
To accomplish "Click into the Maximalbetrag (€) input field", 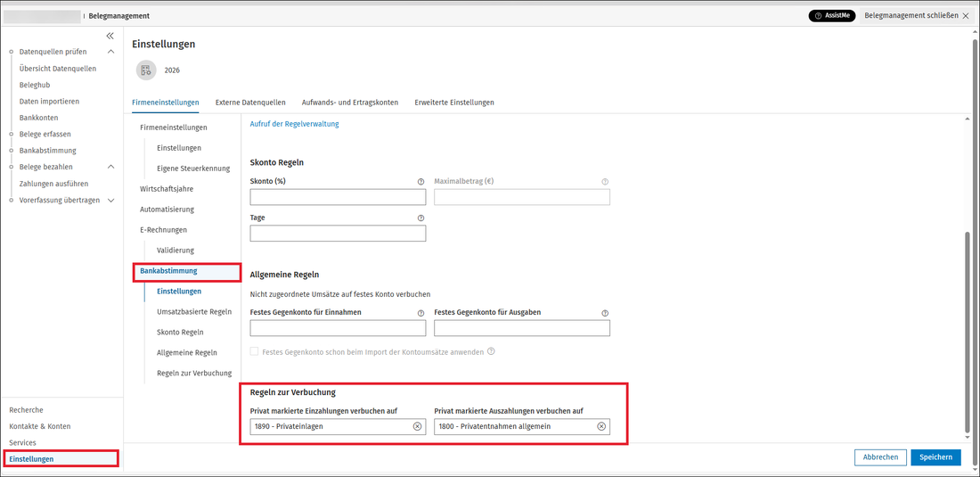I will (522, 198).
